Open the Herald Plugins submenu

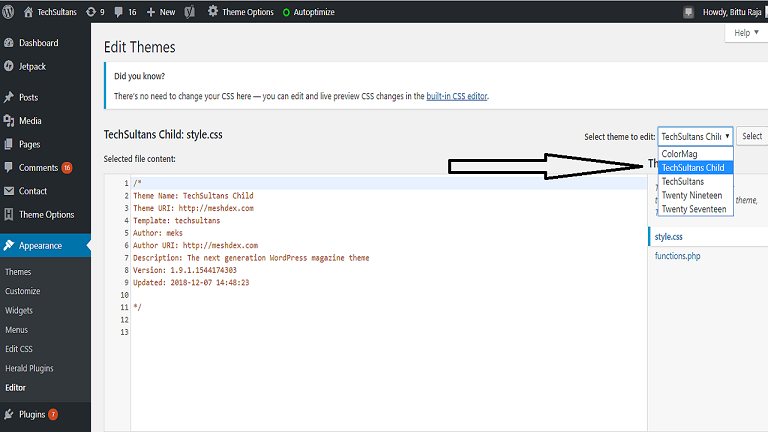click(29, 368)
